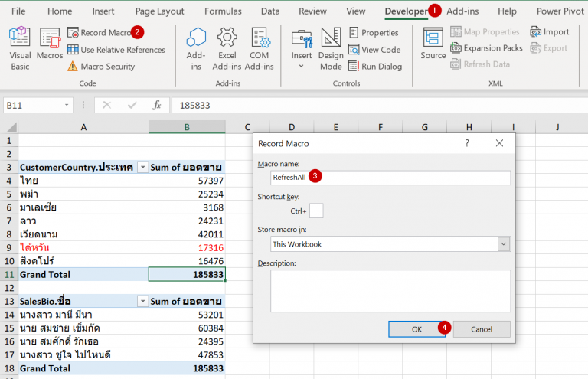Open Excel Add-ins dialog
The height and width of the screenshot is (379, 588).
pos(227,48)
